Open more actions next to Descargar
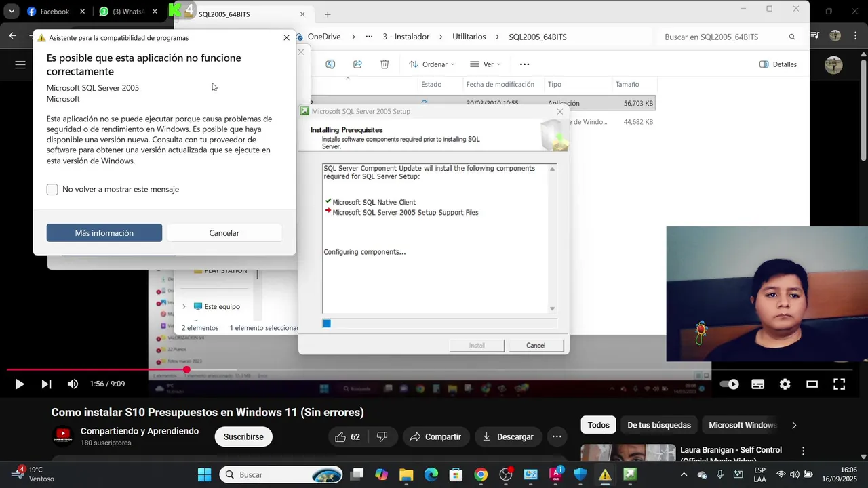Viewport: 868px width, 488px height. click(x=557, y=436)
